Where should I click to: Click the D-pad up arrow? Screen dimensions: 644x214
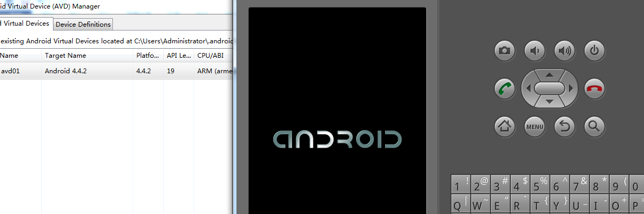[549, 74]
